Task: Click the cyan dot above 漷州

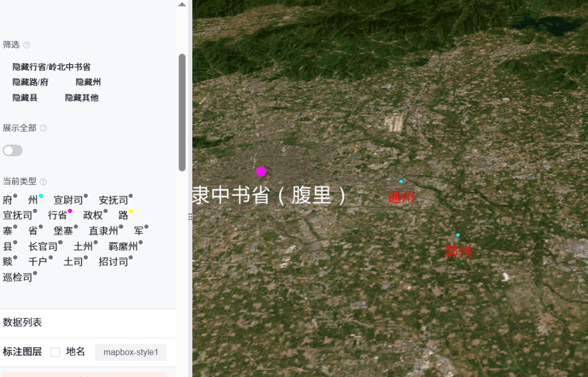Action: tap(458, 235)
